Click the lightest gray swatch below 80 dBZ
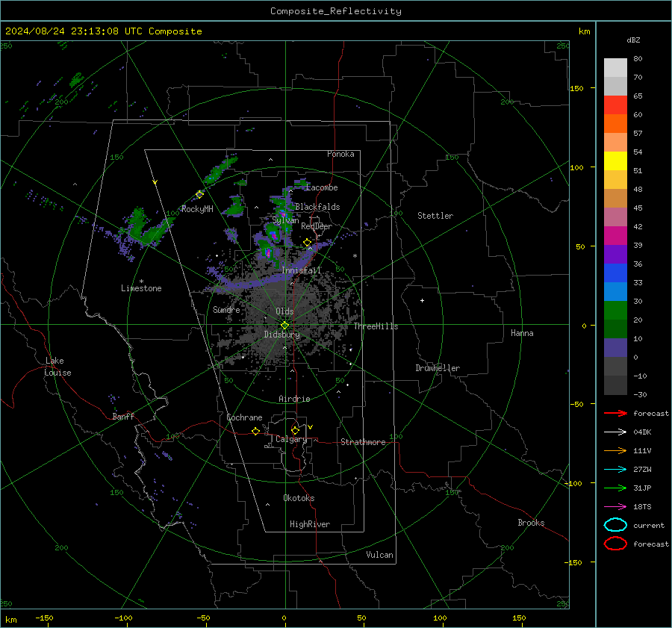This screenshot has width=672, height=628. [x=615, y=68]
